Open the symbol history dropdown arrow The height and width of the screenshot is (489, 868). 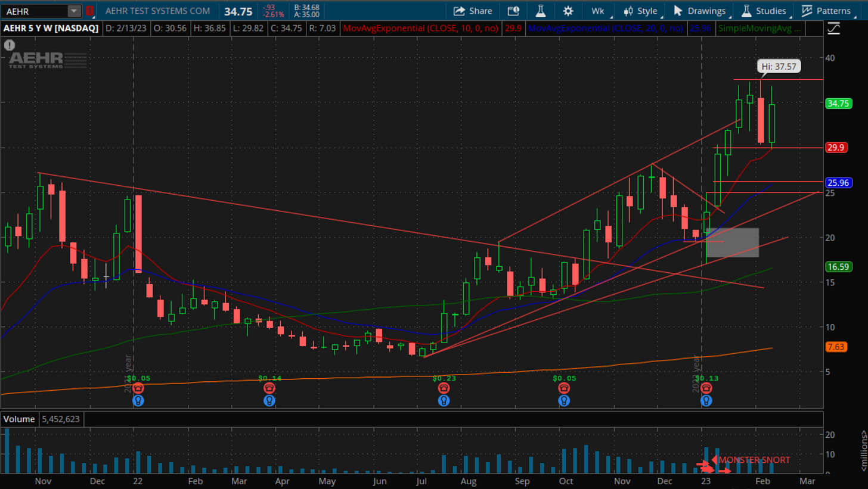click(74, 11)
